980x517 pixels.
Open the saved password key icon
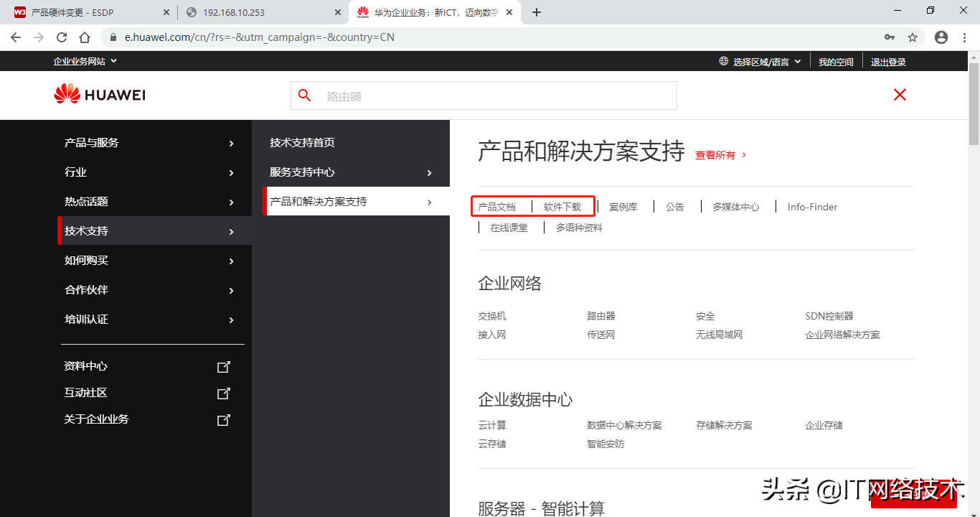click(x=890, y=37)
